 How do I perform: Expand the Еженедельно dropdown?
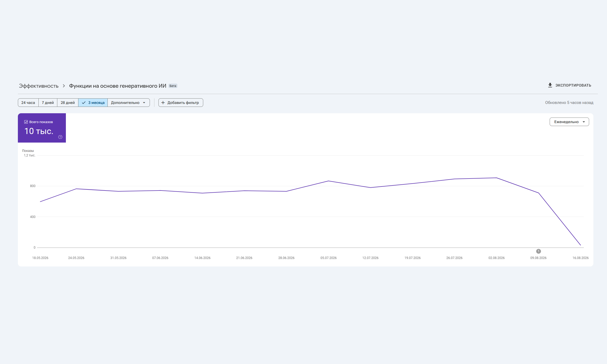pos(569,122)
